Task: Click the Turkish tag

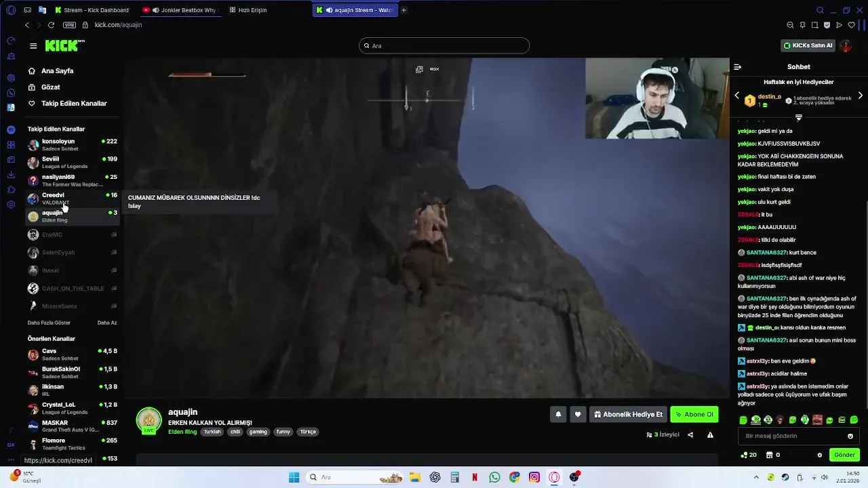Action: [212, 432]
